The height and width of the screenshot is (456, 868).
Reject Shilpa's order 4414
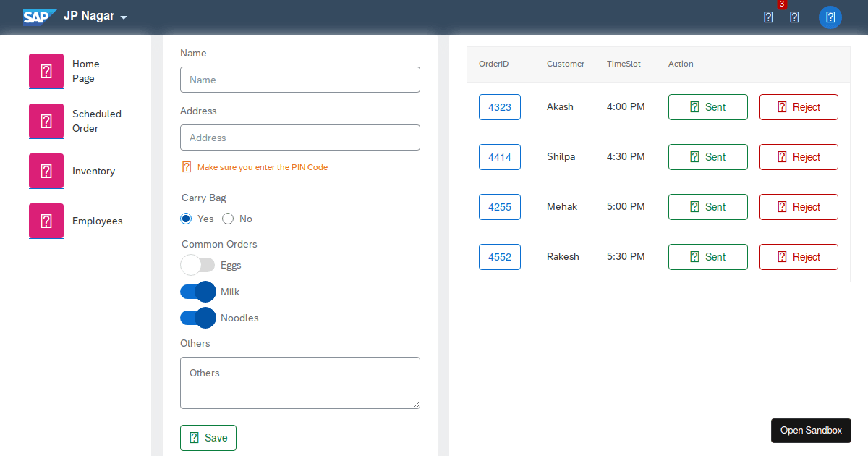(799, 156)
